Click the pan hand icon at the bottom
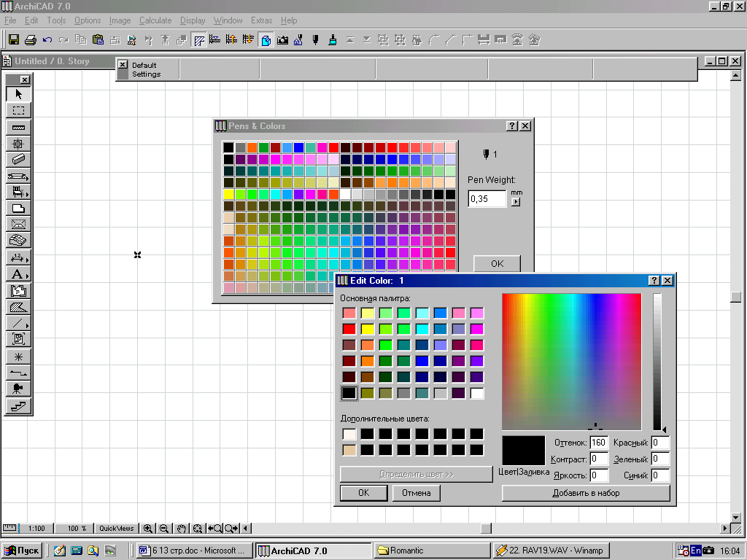 tap(181, 528)
